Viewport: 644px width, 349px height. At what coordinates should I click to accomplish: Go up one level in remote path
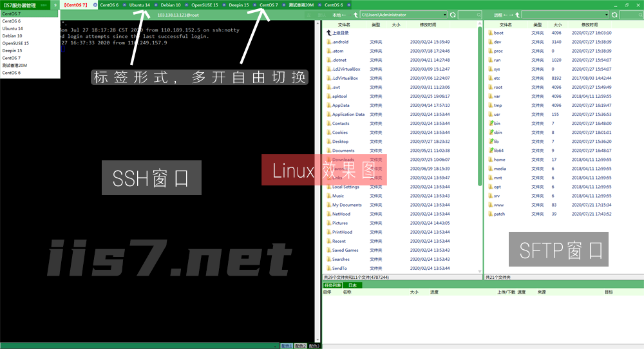(x=518, y=15)
